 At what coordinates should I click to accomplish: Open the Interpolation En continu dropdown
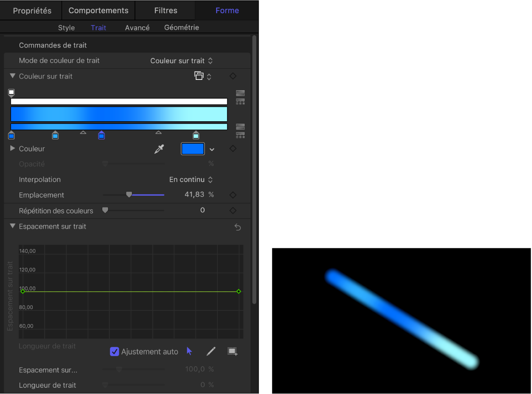coord(191,180)
